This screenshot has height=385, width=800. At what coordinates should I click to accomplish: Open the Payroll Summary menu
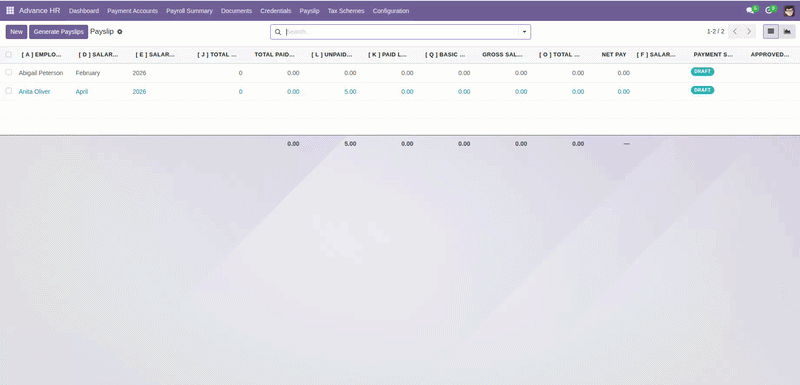tap(189, 11)
